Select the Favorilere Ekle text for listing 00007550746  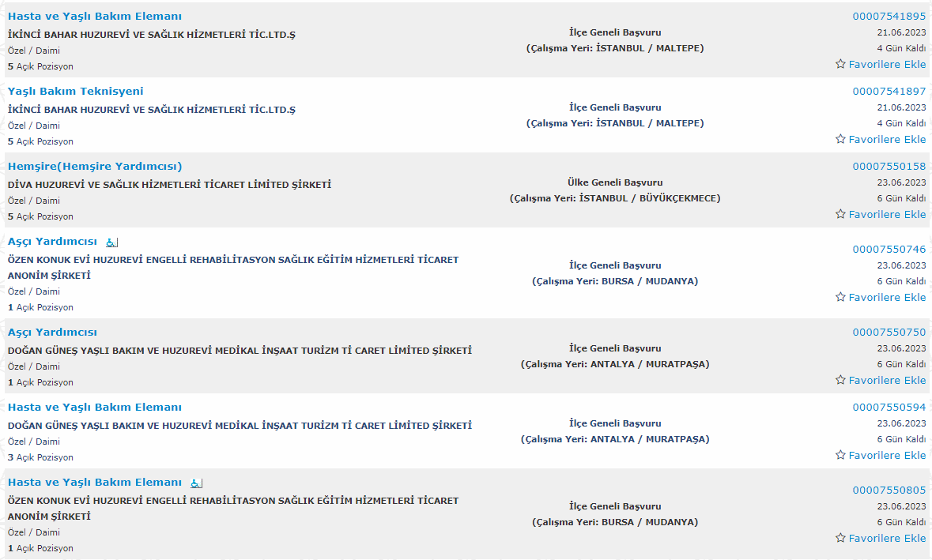[888, 297]
